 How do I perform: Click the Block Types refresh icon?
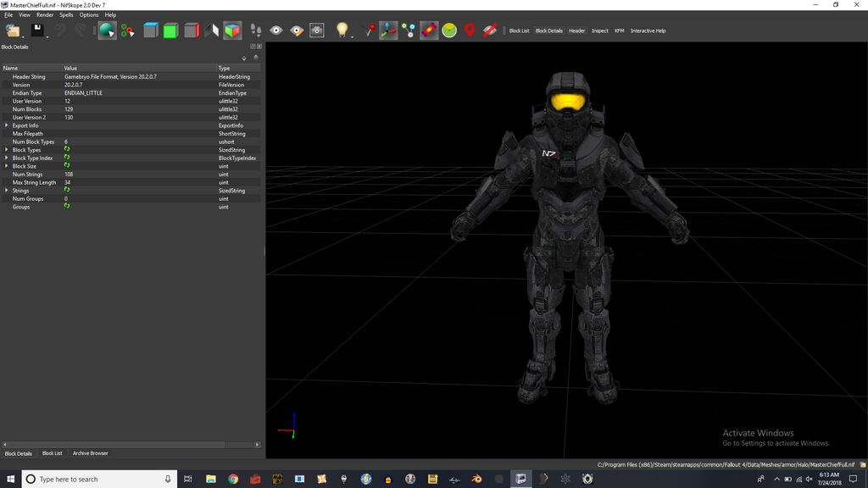click(x=66, y=149)
